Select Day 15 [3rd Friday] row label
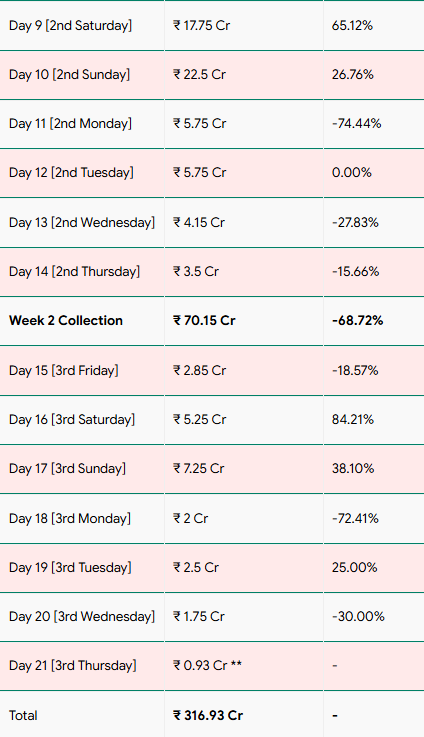Viewport: 424px width, 737px height. pos(64,370)
